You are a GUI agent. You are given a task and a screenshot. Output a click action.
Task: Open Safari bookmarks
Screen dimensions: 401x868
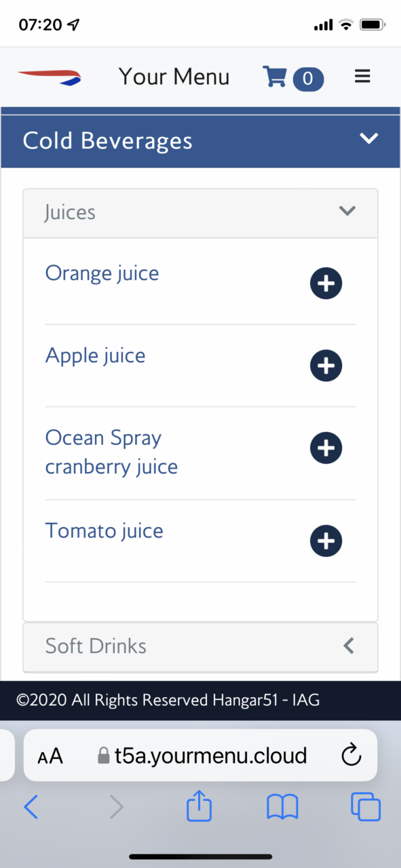point(283,807)
